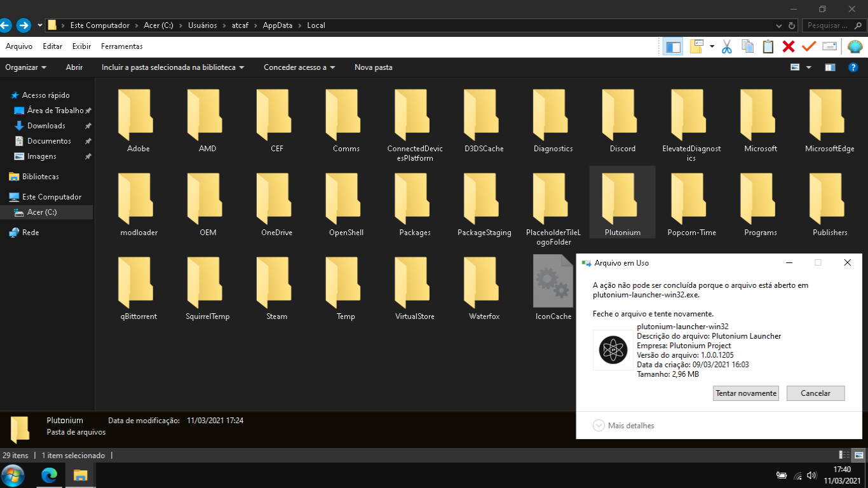Switch to large icons view in status bar
This screenshot has width=868, height=488.
click(x=858, y=455)
